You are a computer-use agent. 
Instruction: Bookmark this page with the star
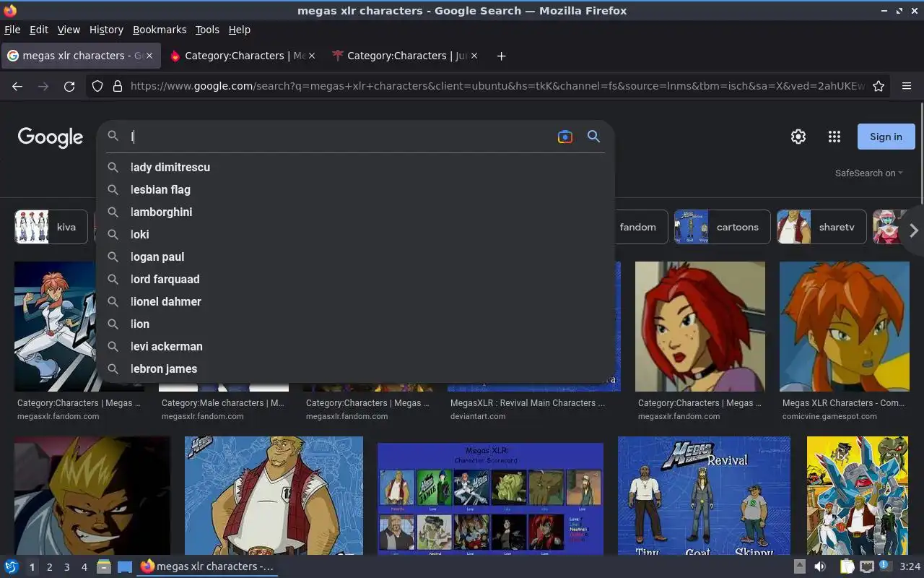click(x=879, y=86)
